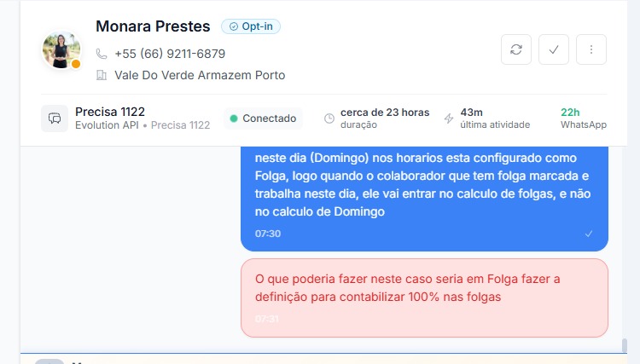Click the building icon next to company
This screenshot has height=364, width=640.
point(102,75)
